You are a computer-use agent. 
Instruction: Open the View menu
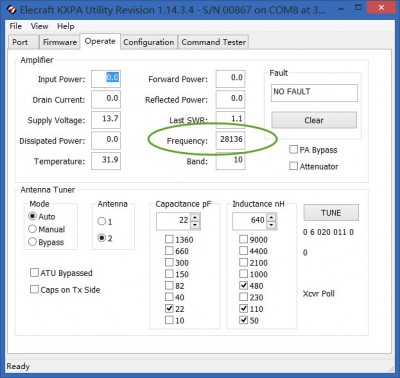point(39,26)
